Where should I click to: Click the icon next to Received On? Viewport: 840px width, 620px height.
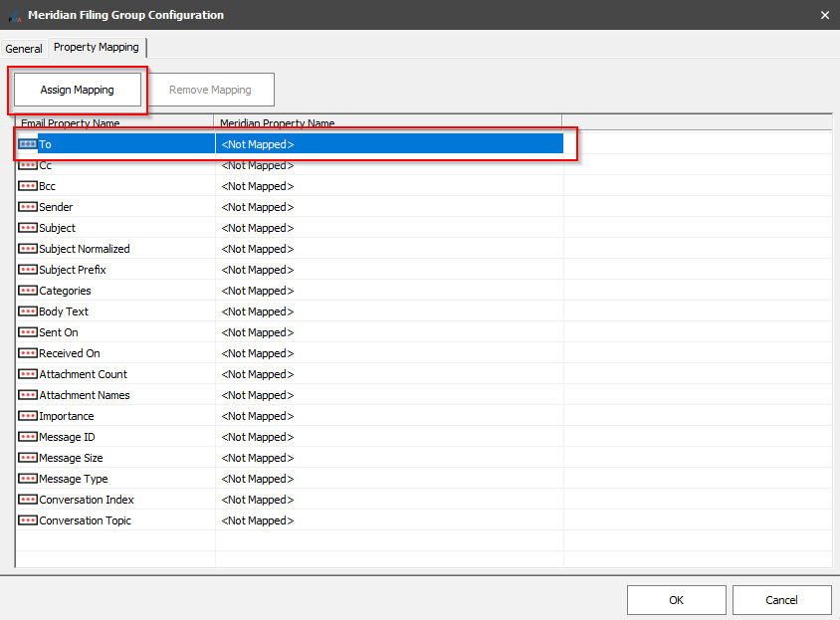(x=27, y=353)
